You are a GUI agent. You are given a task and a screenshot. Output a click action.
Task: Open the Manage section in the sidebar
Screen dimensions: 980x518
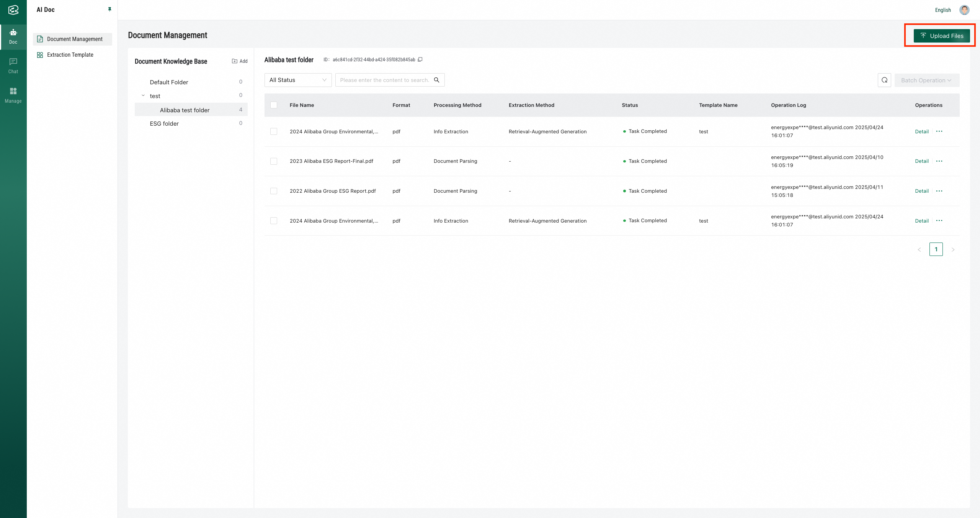tap(13, 95)
